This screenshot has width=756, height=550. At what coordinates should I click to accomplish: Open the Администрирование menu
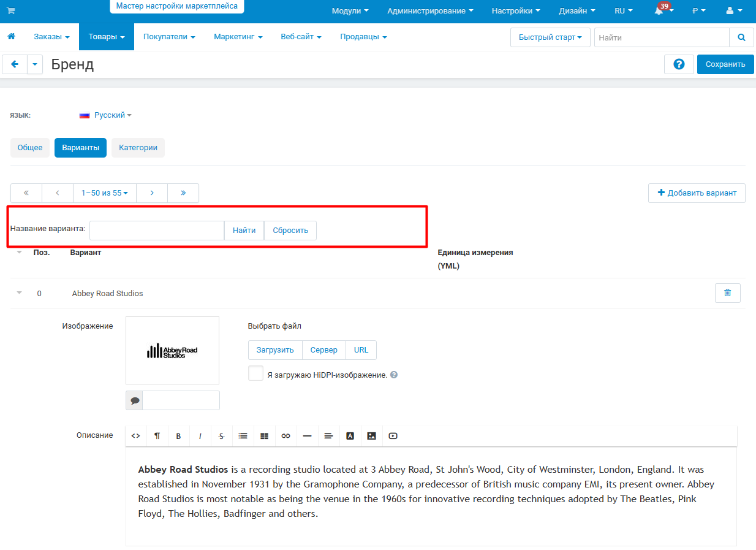coord(431,11)
